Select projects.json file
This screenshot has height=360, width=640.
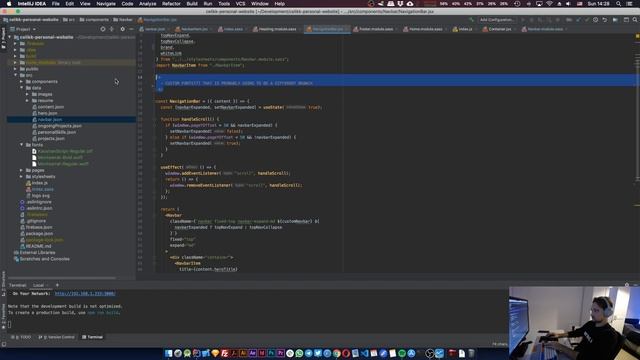[x=51, y=139]
